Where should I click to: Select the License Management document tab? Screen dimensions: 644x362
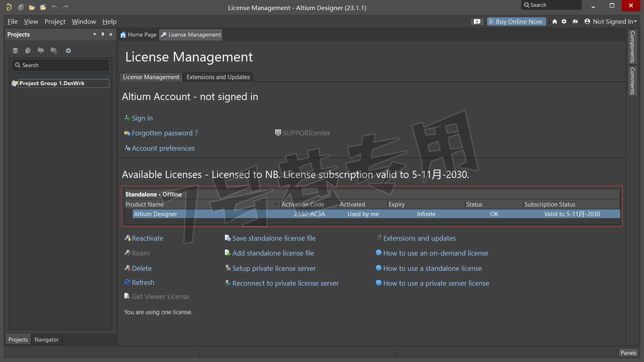191,35
